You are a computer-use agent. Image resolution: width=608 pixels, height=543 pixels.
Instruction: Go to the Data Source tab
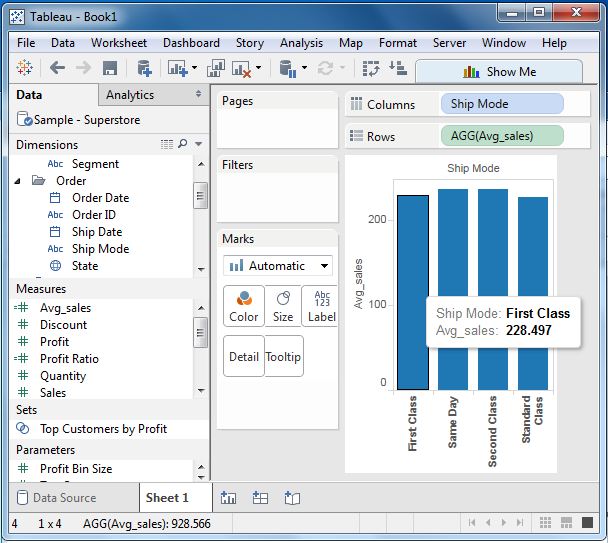(x=64, y=497)
